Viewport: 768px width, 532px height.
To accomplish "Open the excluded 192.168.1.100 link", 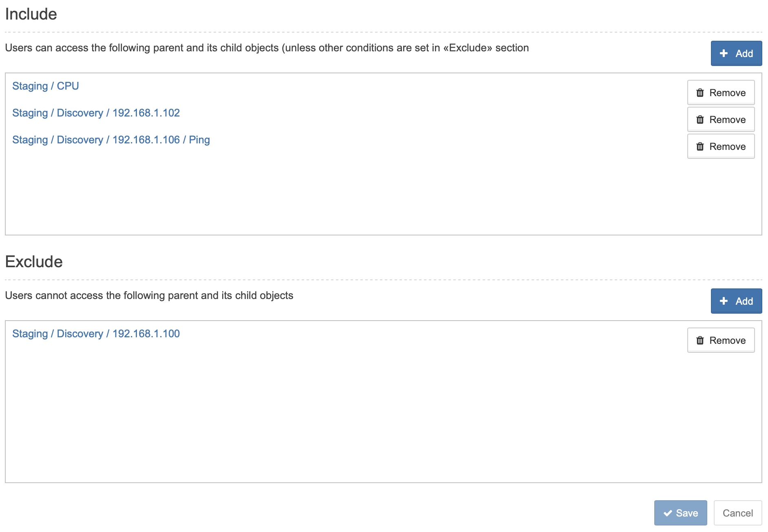I will (96, 334).
